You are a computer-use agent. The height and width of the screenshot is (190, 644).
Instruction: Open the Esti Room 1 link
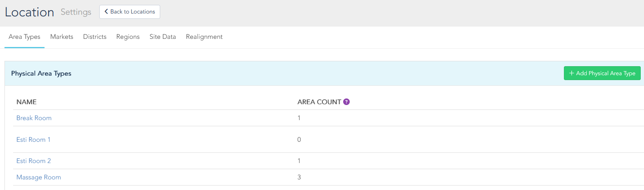pyautogui.click(x=34, y=140)
